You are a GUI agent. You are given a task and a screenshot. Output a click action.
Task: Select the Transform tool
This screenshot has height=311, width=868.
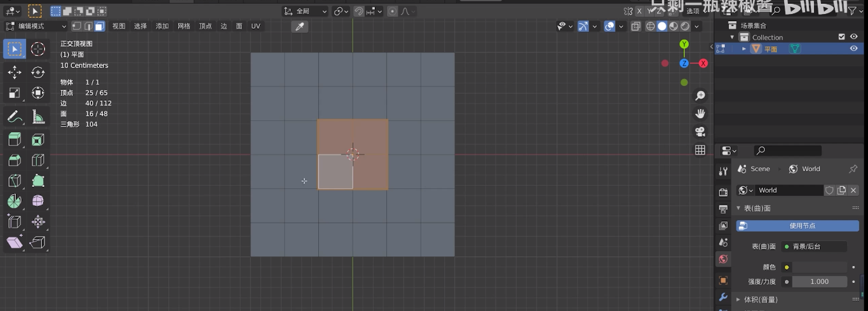[x=38, y=93]
